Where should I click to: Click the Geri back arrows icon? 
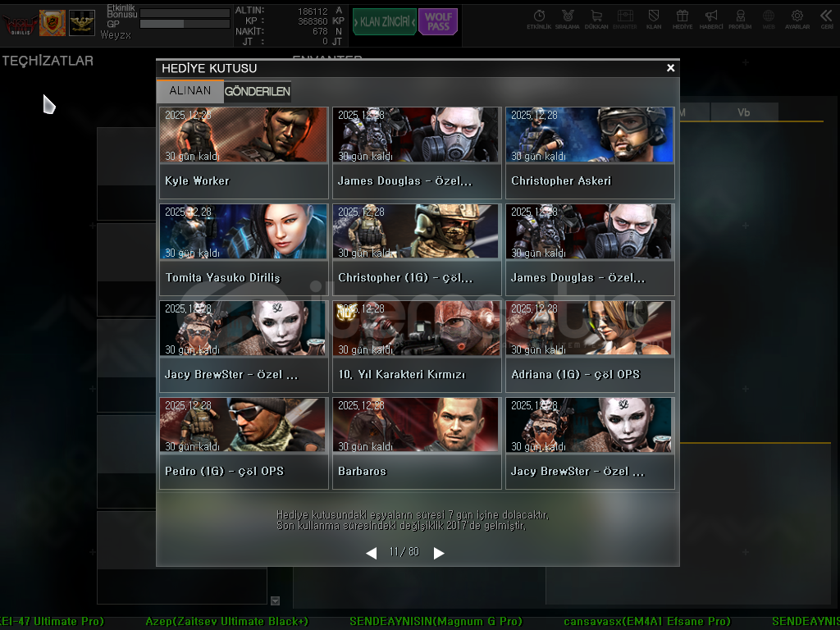(827, 20)
